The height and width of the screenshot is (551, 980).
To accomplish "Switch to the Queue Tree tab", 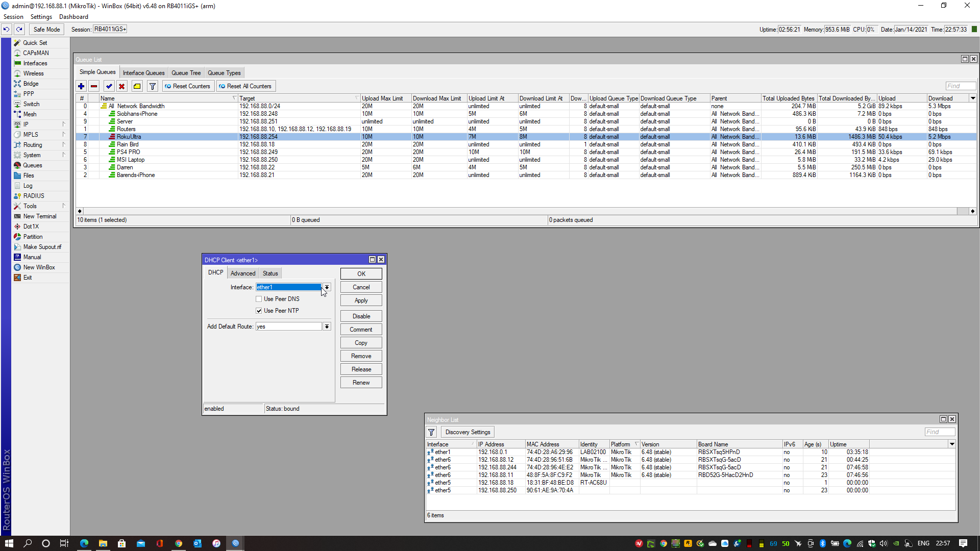I will (x=186, y=72).
